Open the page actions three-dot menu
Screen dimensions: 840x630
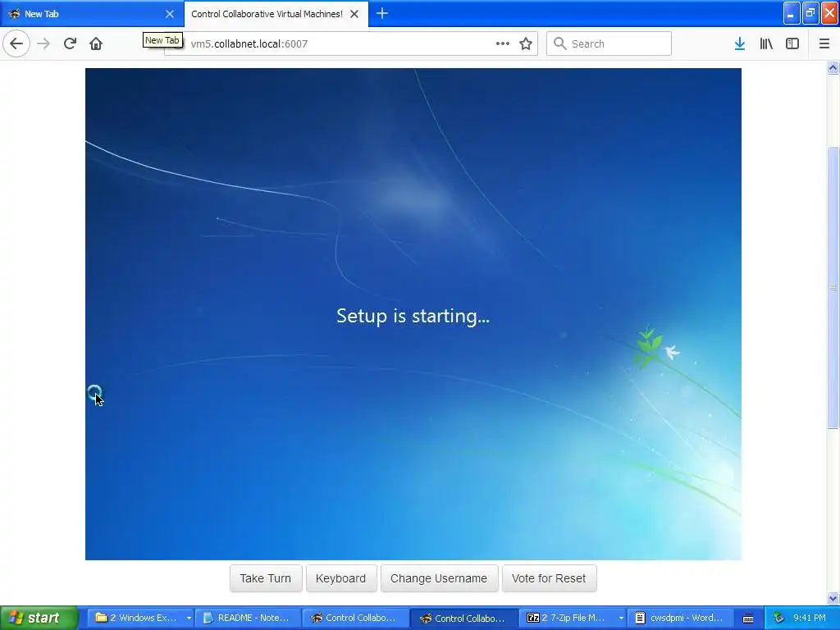point(503,43)
